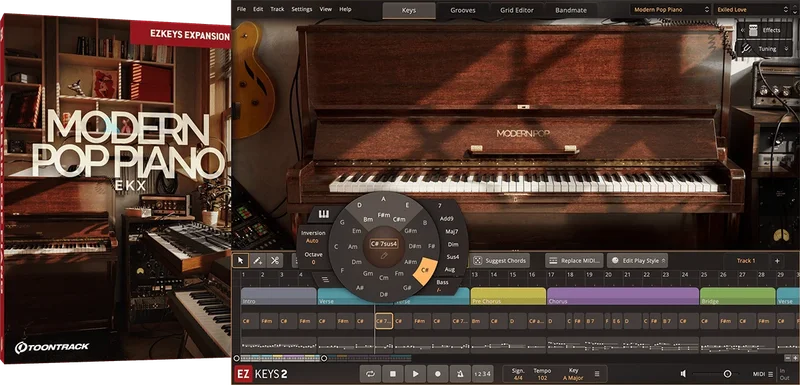The width and height of the screenshot is (800, 385).
Task: Stop playback
Action: [393, 374]
